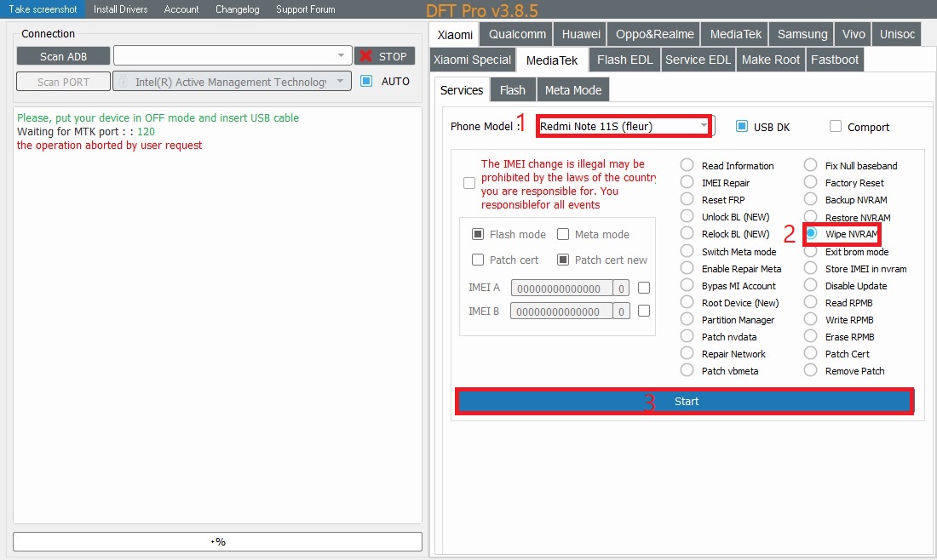Open the Make Root sub-tab
This screenshot has width=937, height=560.
point(770,60)
